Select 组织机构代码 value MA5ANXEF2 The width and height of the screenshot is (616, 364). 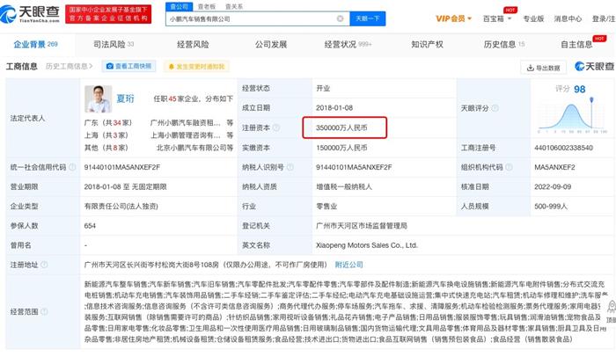[554, 167]
